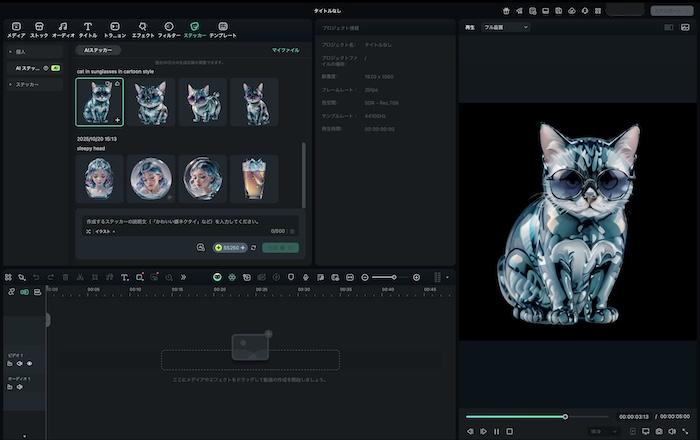Click the マイファイル link
The width and height of the screenshot is (700, 440).
coord(285,50)
